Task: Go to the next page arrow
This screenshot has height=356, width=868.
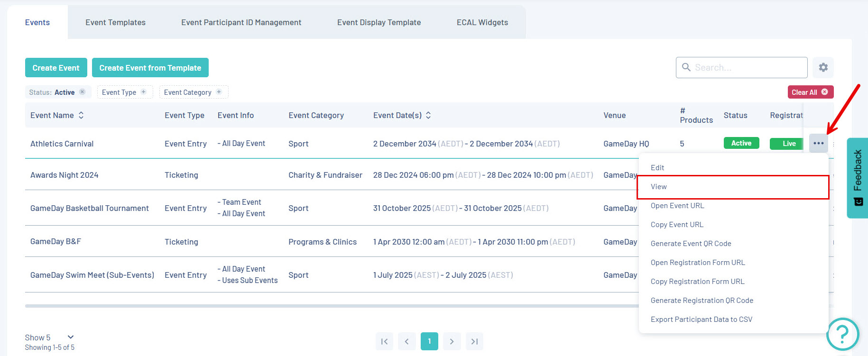Action: 452,341
